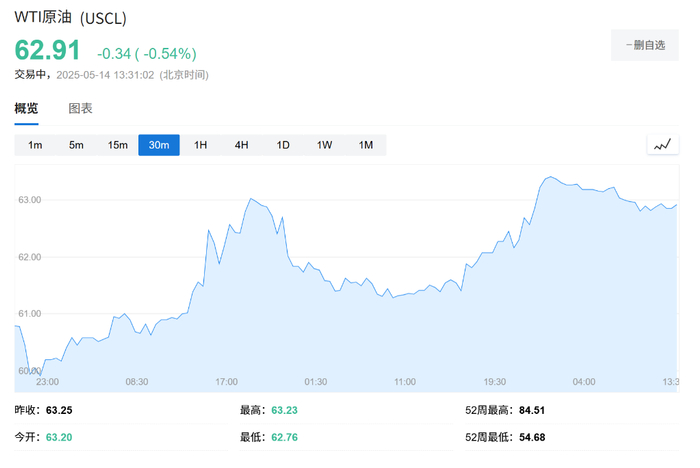Screen dimensions: 700x468
Task: Click the 63.00 price axis label
Action: tap(29, 200)
